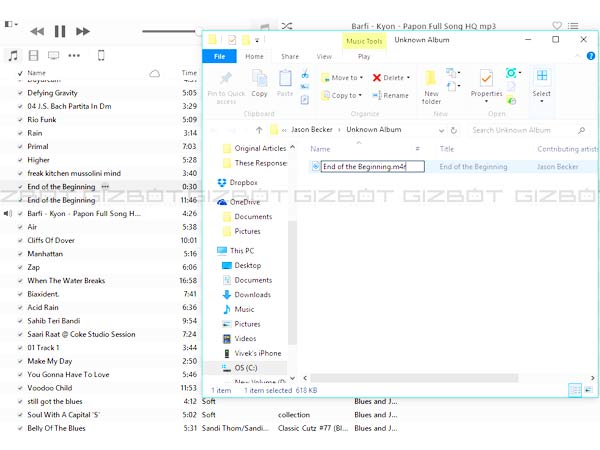The height and width of the screenshot is (450, 600).
Task: Go back to the previous track
Action: tap(37, 32)
